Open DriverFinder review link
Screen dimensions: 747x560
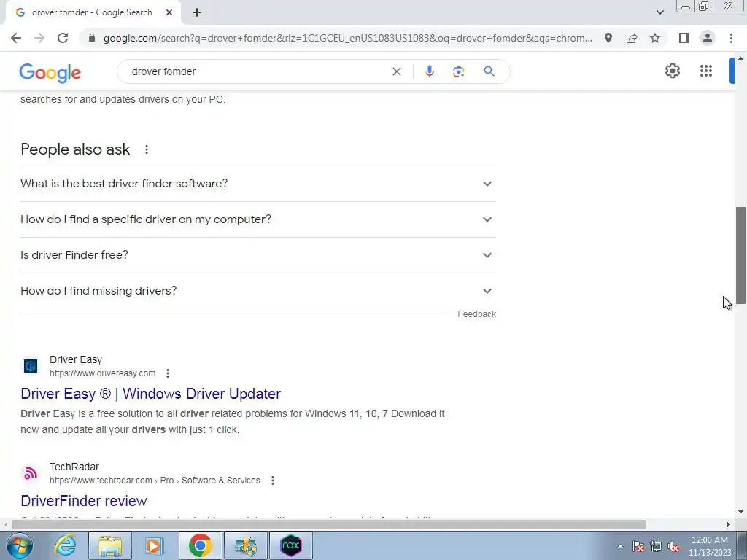click(x=84, y=501)
